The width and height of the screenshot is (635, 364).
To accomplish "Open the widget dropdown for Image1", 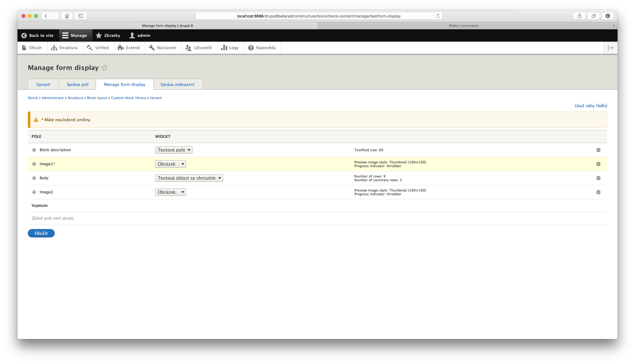I will pyautogui.click(x=170, y=164).
